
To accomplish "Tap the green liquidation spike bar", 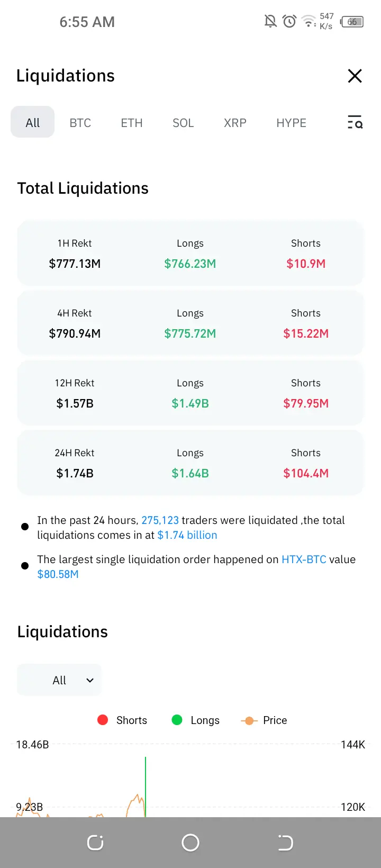I will (146, 786).
